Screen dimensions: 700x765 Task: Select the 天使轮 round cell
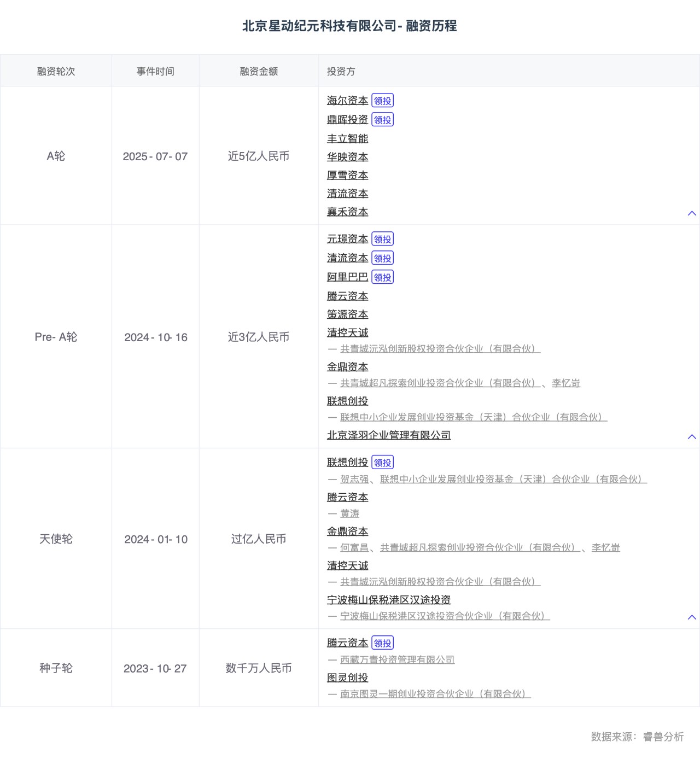click(56, 539)
